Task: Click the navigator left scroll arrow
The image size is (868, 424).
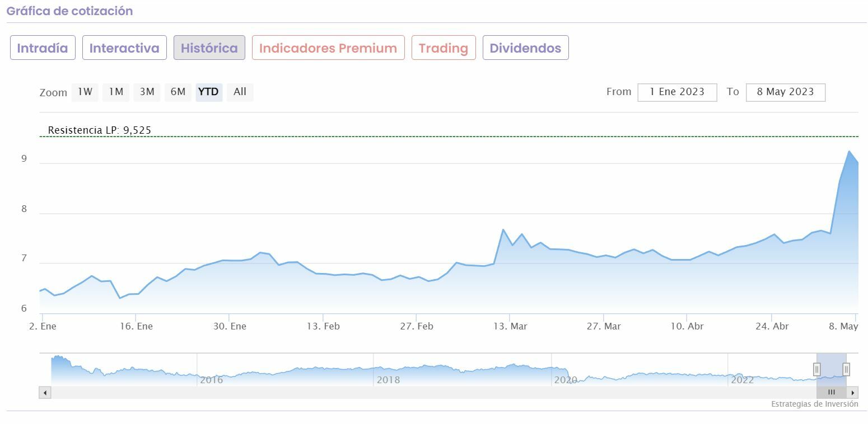Action: 45,393
